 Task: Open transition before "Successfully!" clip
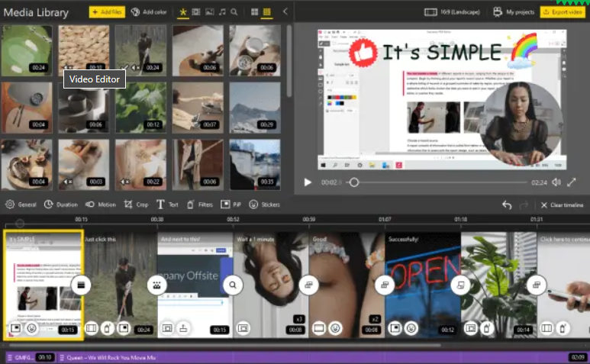[385, 285]
